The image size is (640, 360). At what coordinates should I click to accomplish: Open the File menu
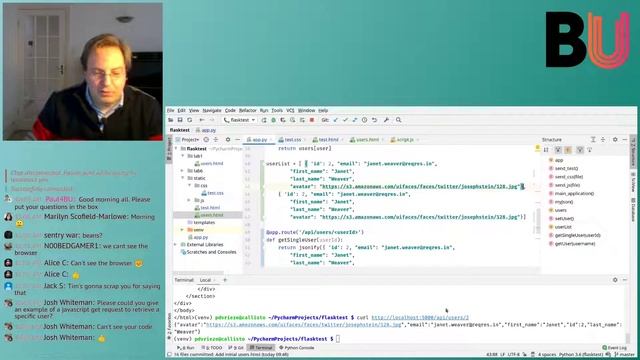click(171, 110)
